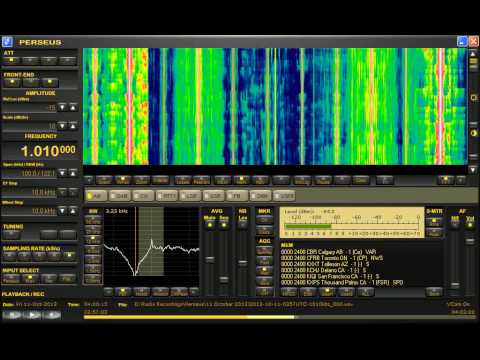
Task: Select the CBR Calgary AB memory entry
Action: [328, 252]
